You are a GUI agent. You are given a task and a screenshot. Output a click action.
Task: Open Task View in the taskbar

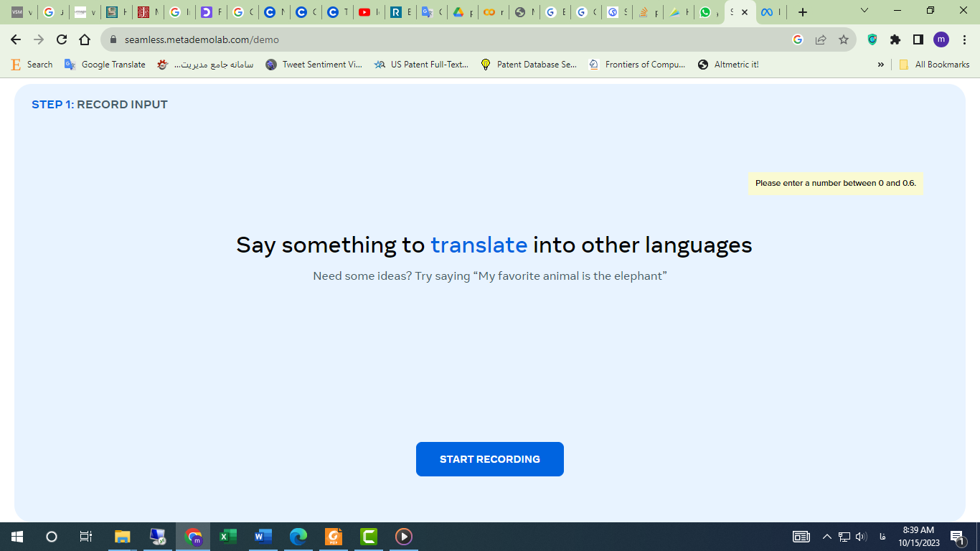pos(86,537)
